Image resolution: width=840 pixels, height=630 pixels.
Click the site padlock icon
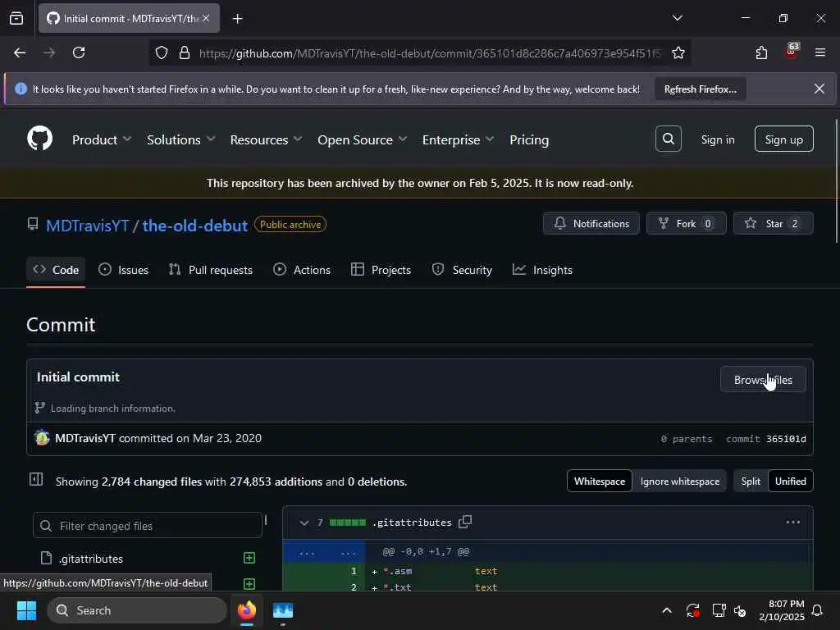click(x=185, y=52)
